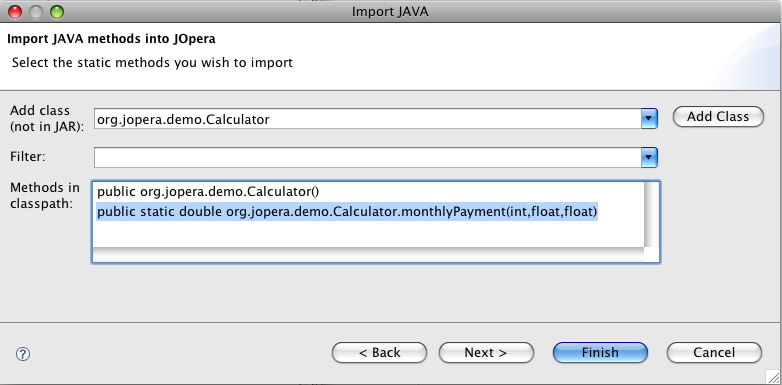Click the methods list vertical scrollbar
782x385 pixels.
click(650, 214)
